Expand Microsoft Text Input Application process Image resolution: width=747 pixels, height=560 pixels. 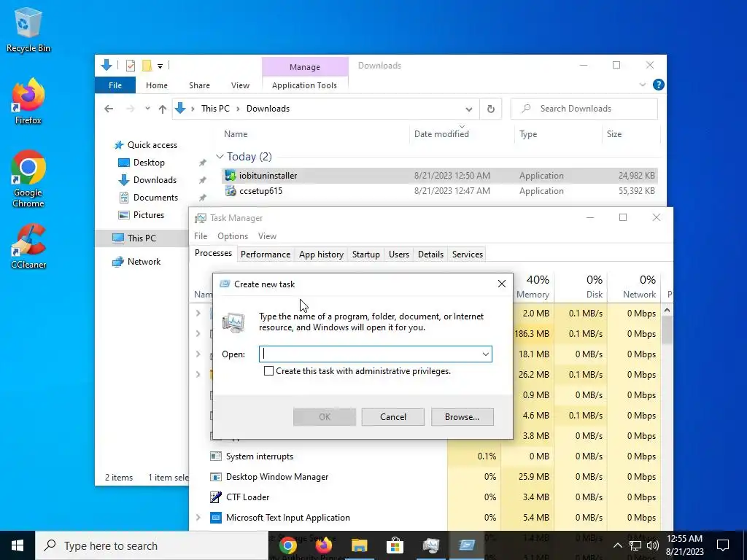(x=198, y=518)
